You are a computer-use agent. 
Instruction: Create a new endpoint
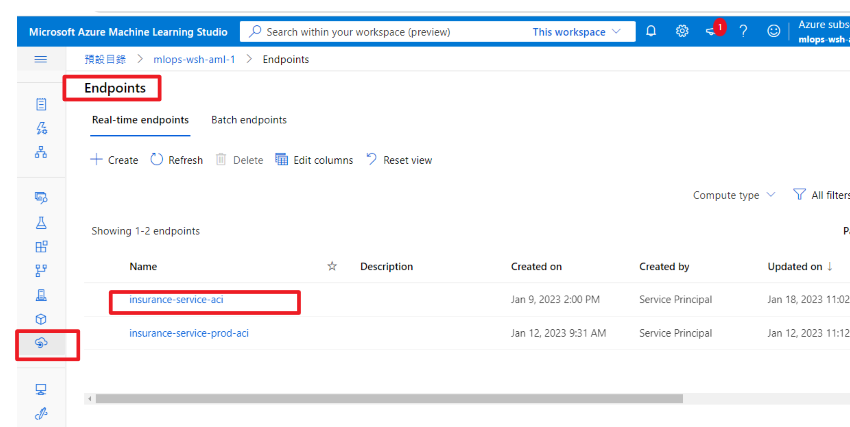coord(114,160)
